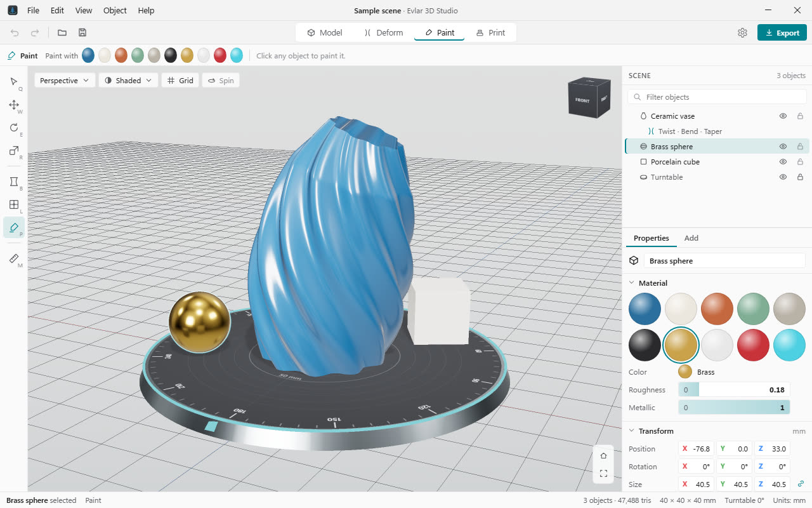Lock the Ceramic vase object
Viewport: 812px width, 508px height.
click(x=800, y=116)
